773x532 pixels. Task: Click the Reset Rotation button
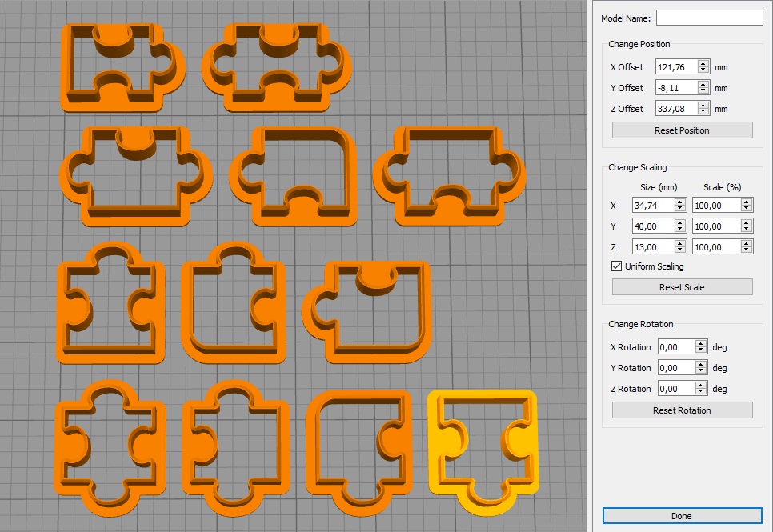683,410
